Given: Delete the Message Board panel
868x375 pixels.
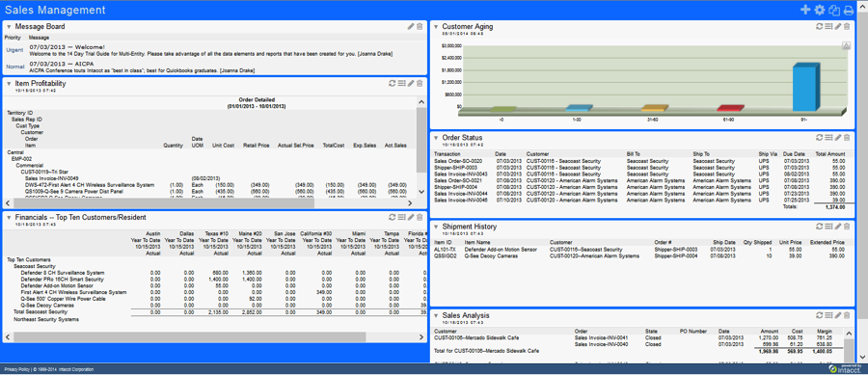Looking at the screenshot, I should pyautogui.click(x=420, y=26).
